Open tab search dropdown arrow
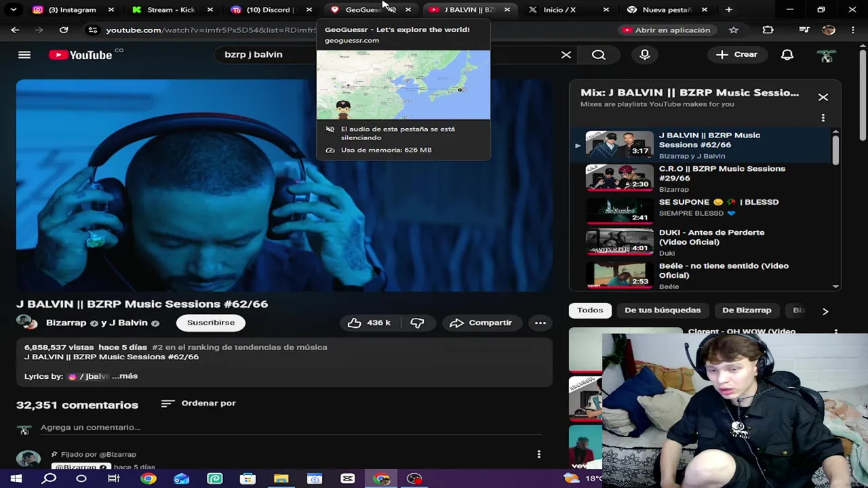868x488 pixels. (x=13, y=9)
